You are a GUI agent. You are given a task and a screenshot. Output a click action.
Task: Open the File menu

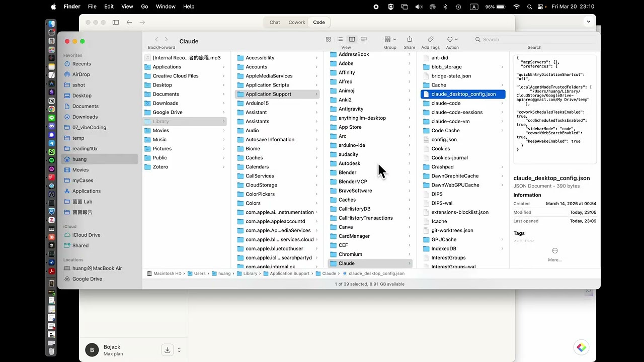(92, 7)
